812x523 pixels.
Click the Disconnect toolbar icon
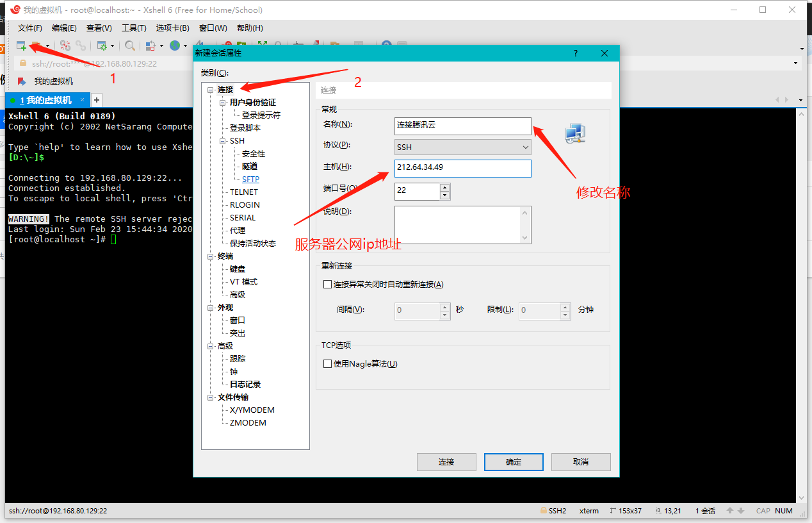[x=65, y=46]
